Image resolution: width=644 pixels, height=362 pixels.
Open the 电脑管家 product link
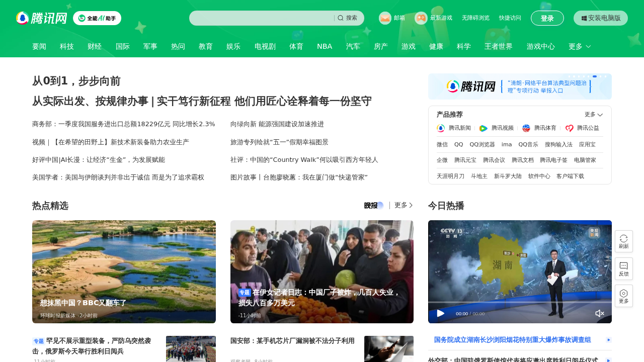pyautogui.click(x=585, y=160)
